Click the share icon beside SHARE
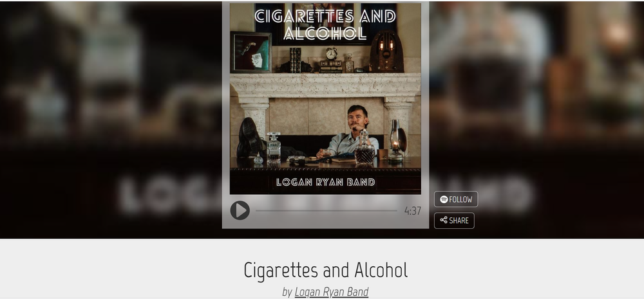This screenshot has height=299, width=644. point(444,221)
